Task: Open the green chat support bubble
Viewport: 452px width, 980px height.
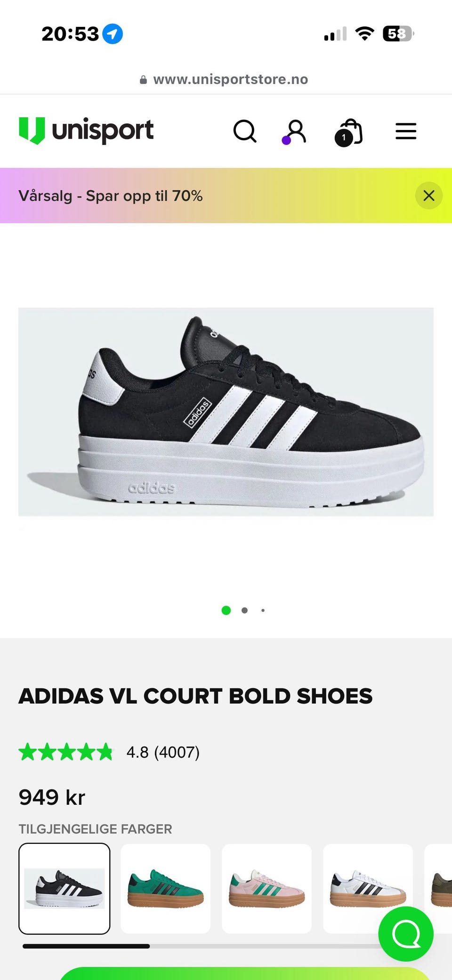Action: (406, 934)
